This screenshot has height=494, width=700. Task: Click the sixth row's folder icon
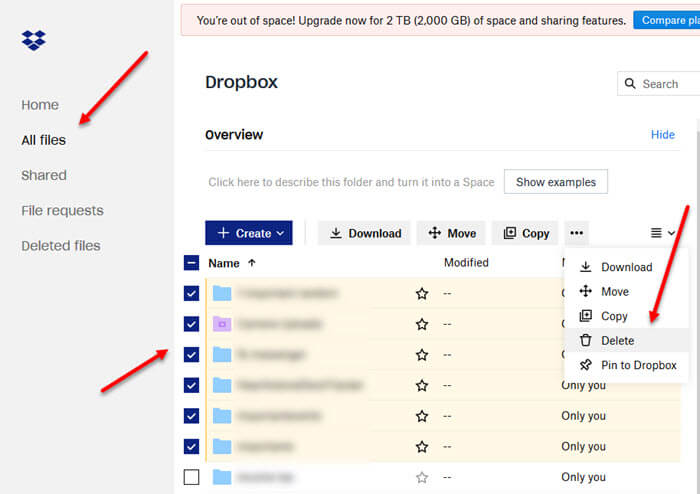[x=222, y=446]
